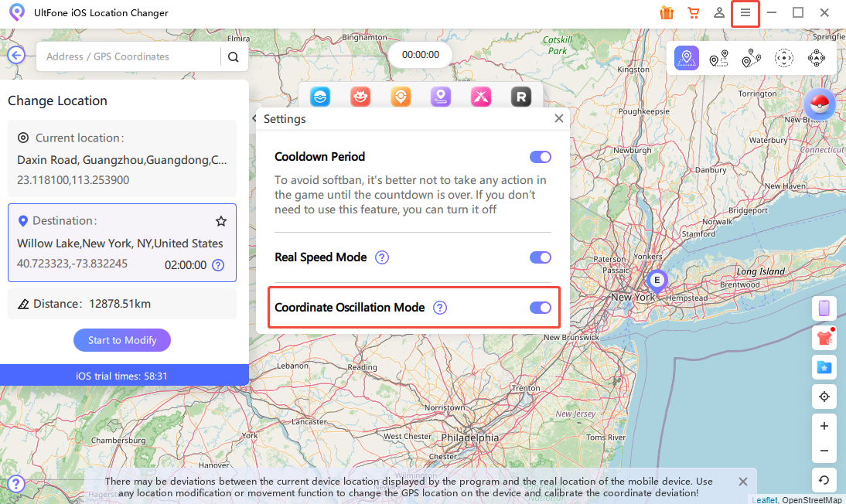Select the joystick movement mode icon

[x=817, y=58]
